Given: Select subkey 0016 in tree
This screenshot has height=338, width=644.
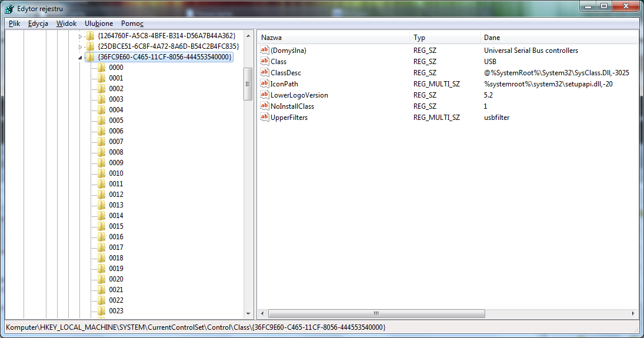Looking at the screenshot, I should point(116,237).
